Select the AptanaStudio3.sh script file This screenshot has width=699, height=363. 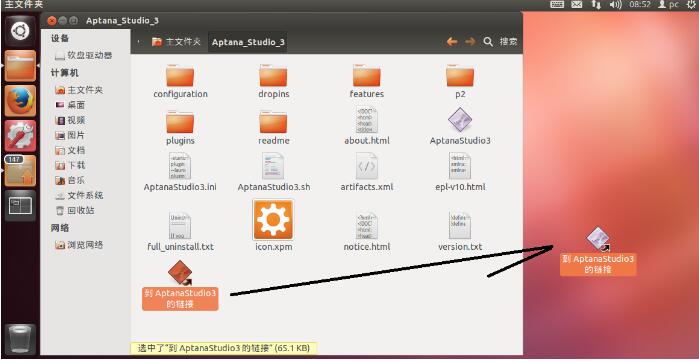click(273, 173)
